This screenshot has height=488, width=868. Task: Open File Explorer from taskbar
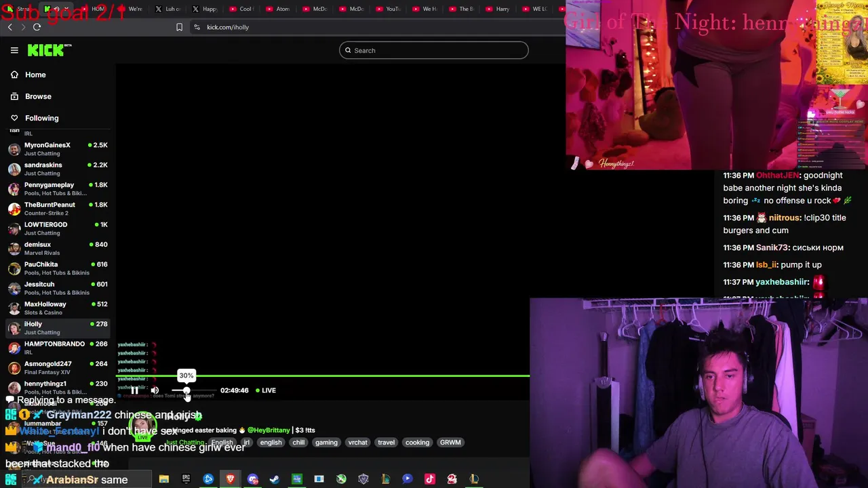click(164, 479)
